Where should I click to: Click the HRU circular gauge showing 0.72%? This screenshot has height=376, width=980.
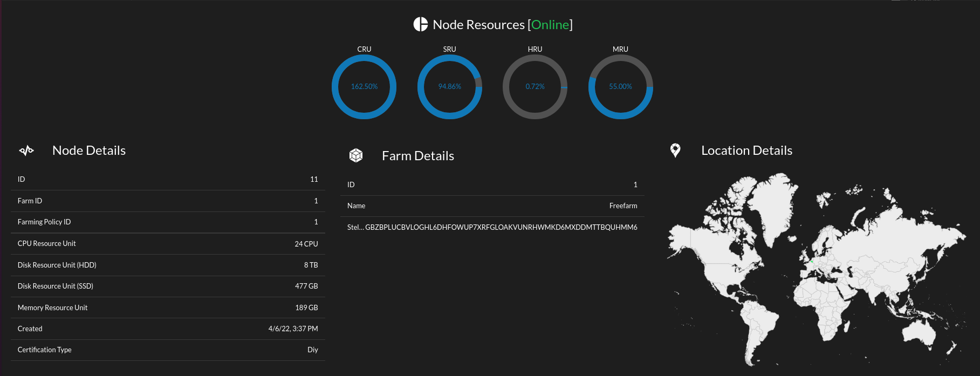click(534, 86)
